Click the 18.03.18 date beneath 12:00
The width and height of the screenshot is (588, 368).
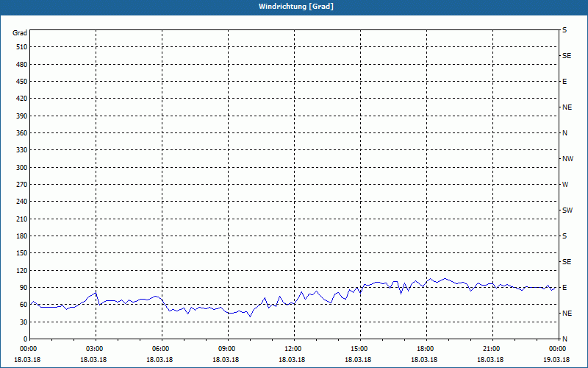point(292,360)
